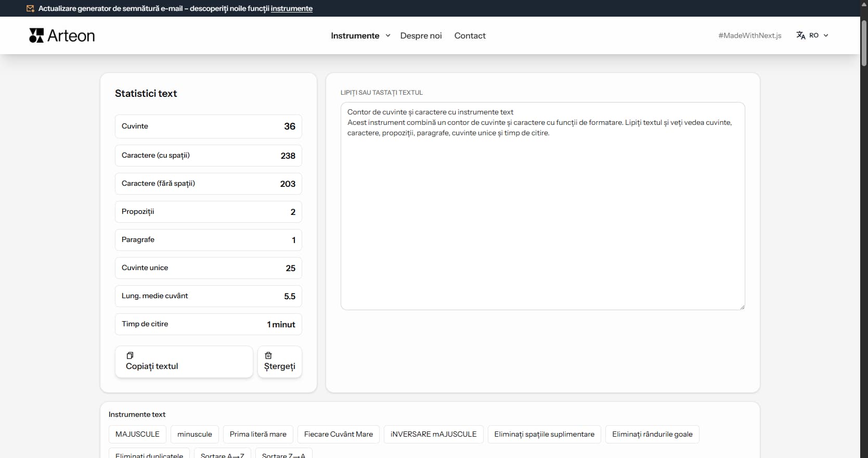Viewport: 868px width, 458px height.
Task: Click the translate language icon
Action: [800, 35]
